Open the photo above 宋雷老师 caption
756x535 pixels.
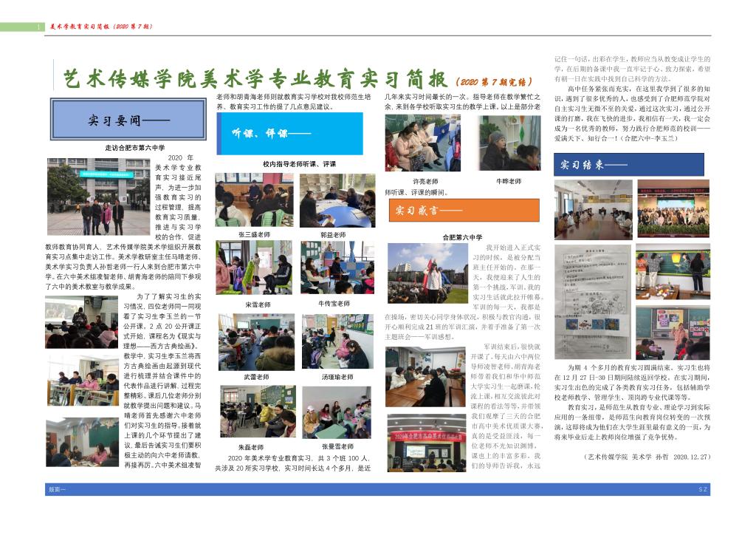pos(254,267)
